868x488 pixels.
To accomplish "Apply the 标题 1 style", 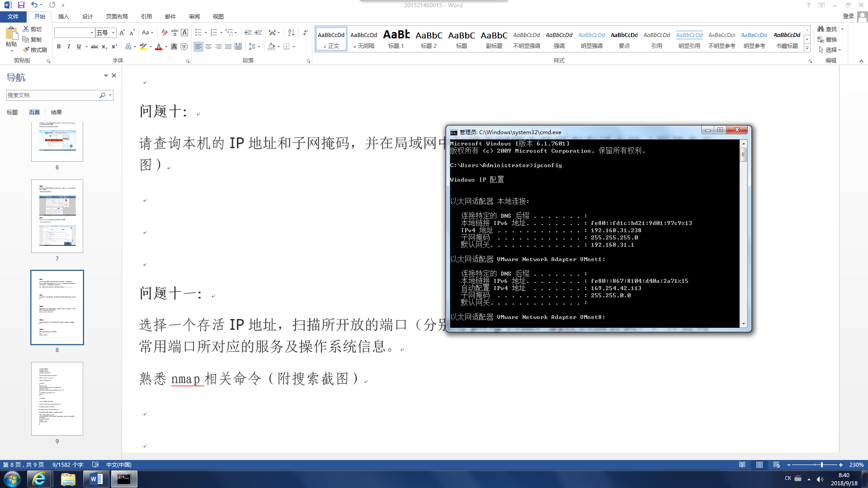I will (396, 39).
